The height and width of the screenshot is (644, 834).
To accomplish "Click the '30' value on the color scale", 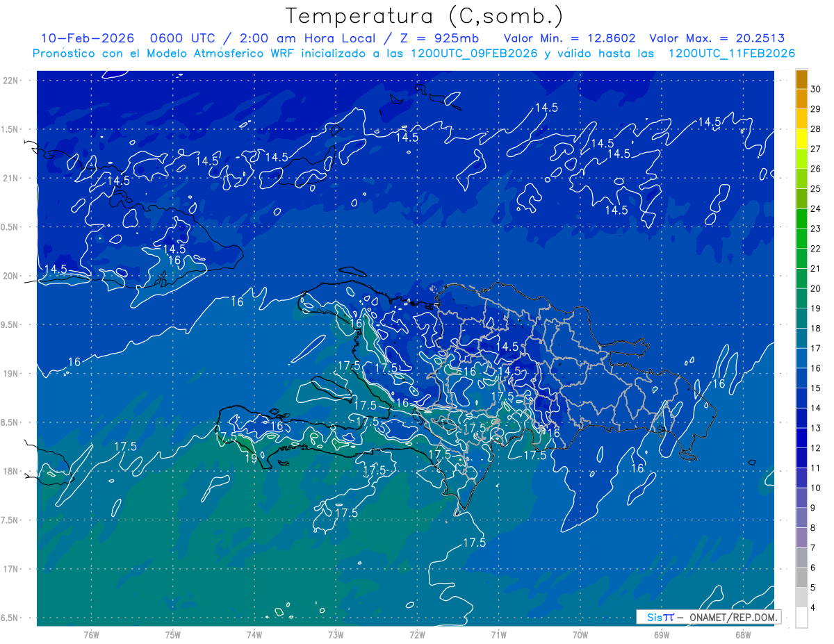I will click(815, 89).
